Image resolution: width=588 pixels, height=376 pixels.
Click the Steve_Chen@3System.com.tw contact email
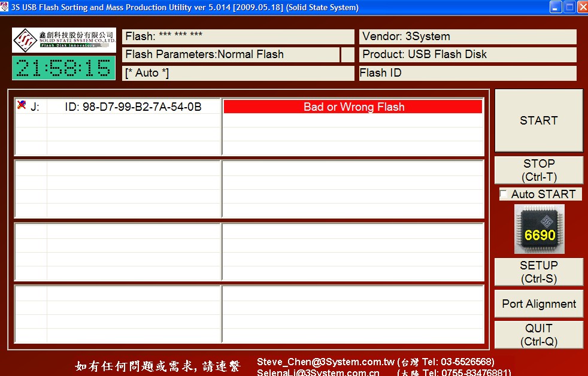[326, 362]
